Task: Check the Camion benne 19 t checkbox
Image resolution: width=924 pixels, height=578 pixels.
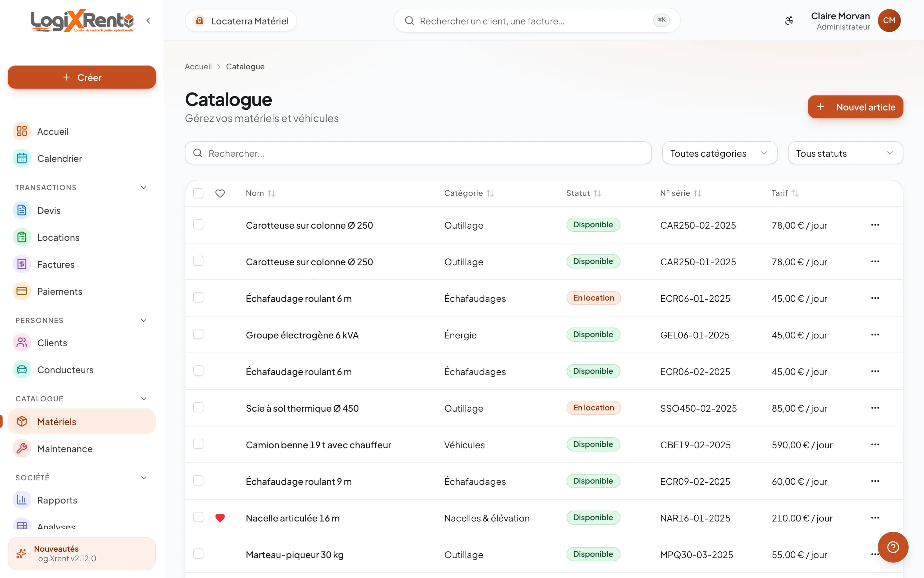Action: (198, 444)
